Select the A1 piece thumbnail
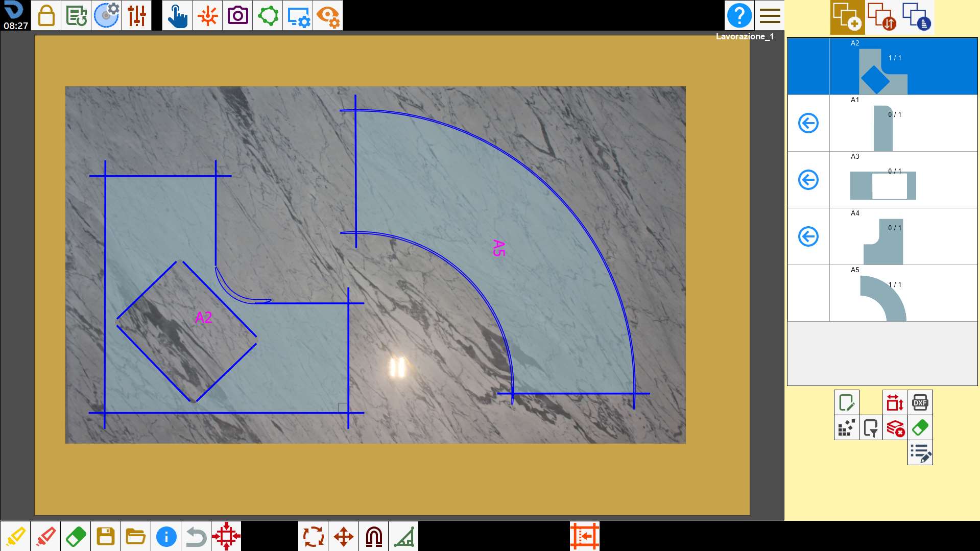Viewport: 980px width, 551px height. 883,128
